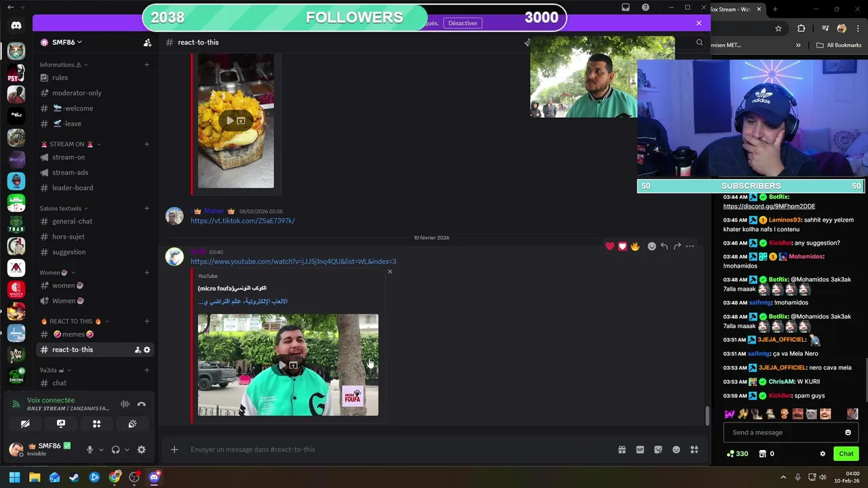Collapse the Salons textuels category
Screen dimensions: 868x488
pos(64,208)
